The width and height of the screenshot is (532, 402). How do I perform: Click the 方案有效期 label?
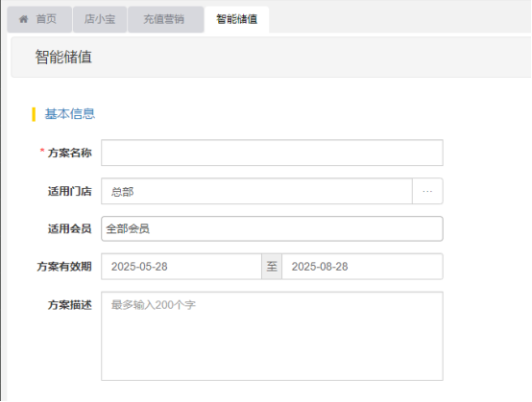pyautogui.click(x=64, y=267)
